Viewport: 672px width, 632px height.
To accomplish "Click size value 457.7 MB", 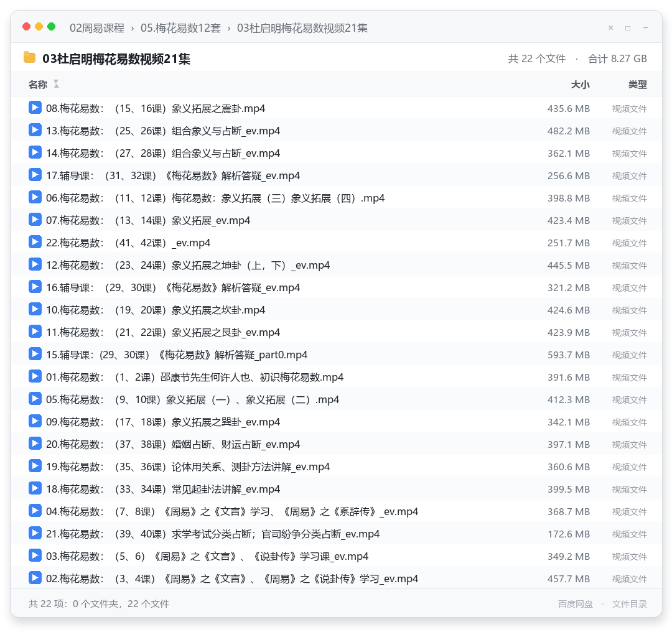I will [568, 579].
